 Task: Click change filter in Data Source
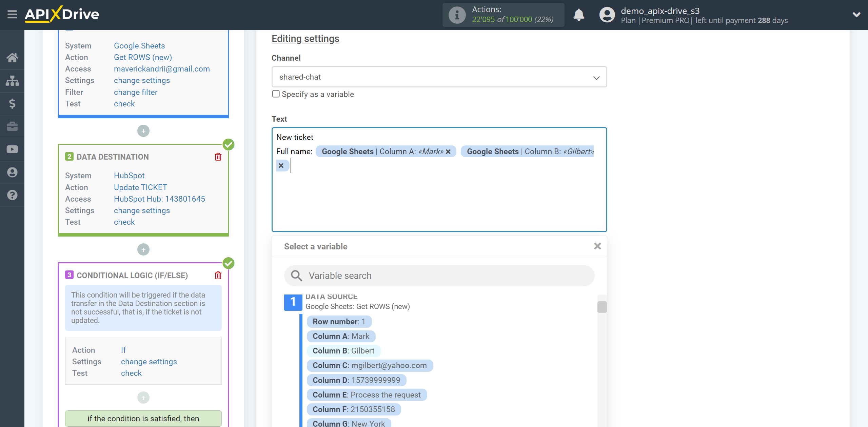(136, 92)
